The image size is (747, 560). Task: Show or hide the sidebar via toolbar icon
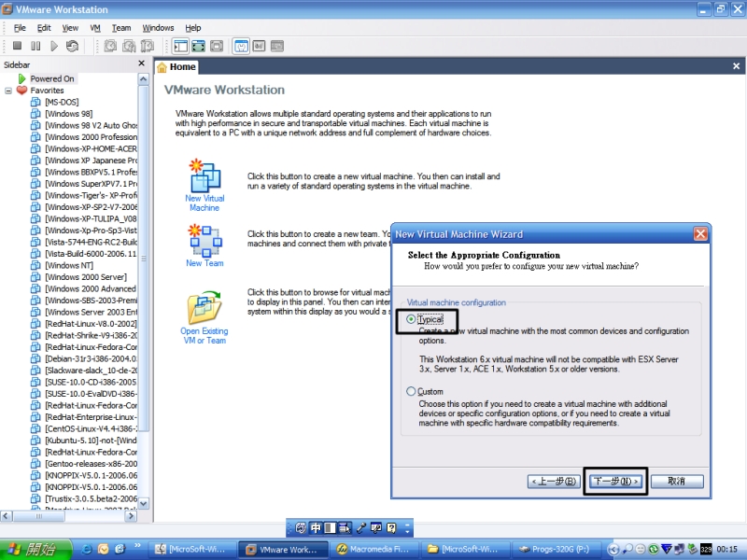[180, 46]
